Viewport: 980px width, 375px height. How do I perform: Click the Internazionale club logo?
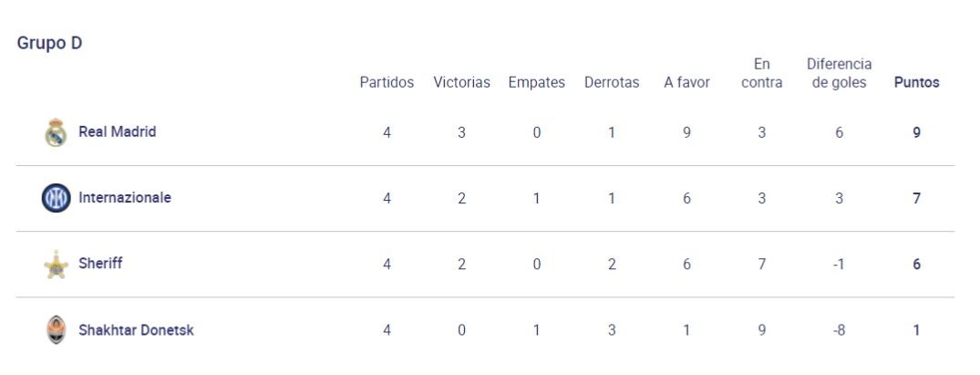56,198
